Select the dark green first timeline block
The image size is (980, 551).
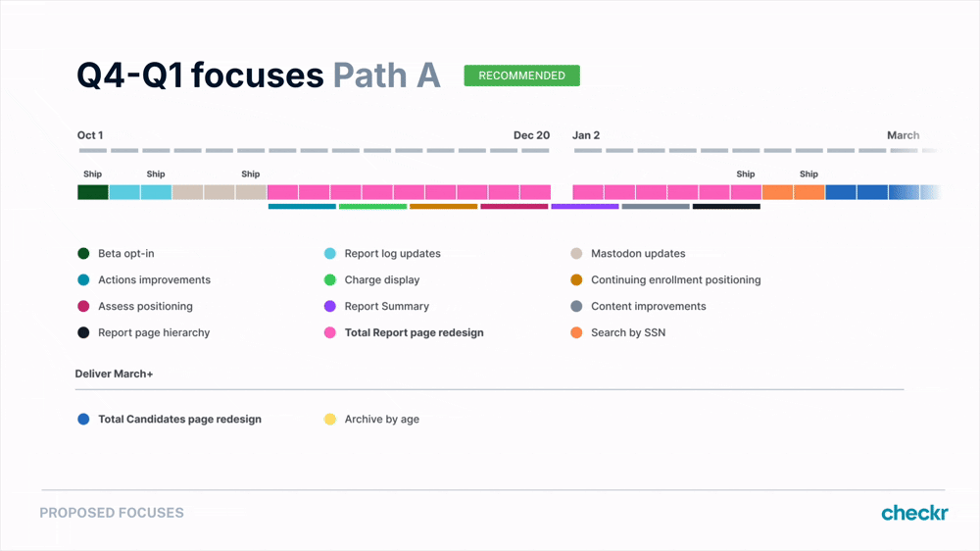(x=92, y=192)
